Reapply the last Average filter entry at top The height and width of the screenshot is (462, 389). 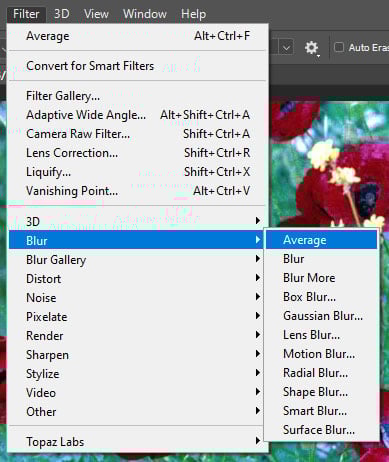click(x=138, y=36)
